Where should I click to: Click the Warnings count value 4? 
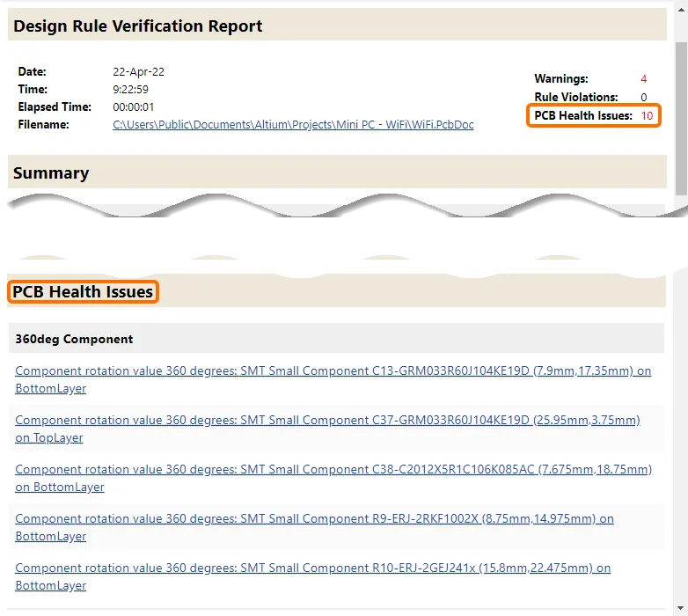[643, 79]
